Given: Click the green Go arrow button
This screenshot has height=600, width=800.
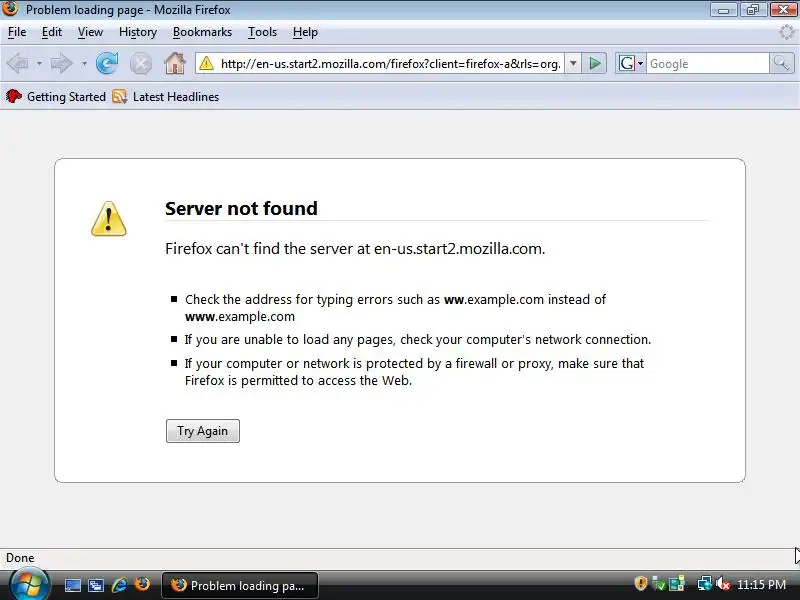Looking at the screenshot, I should (x=594, y=64).
